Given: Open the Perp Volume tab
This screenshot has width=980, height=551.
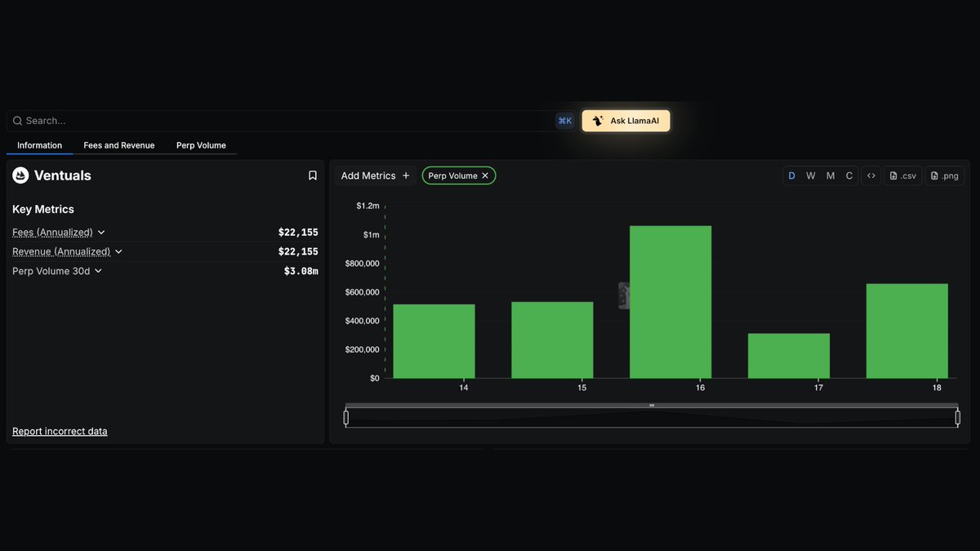Looking at the screenshot, I should pyautogui.click(x=201, y=145).
